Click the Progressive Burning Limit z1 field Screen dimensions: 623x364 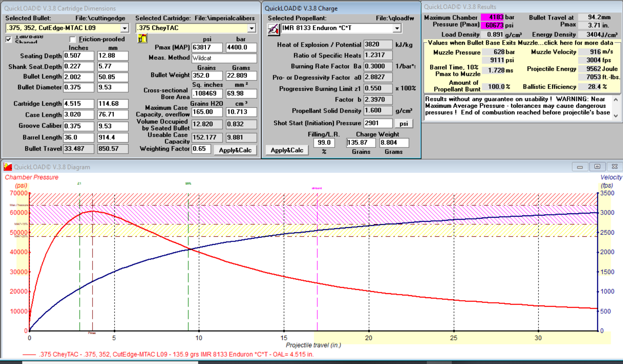[378, 88]
